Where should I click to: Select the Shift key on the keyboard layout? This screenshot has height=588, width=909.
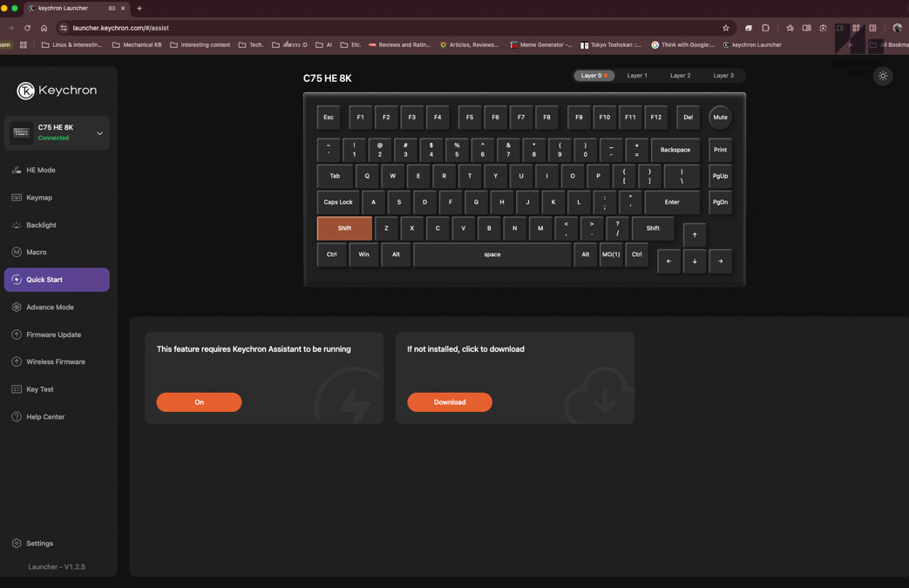[x=345, y=228]
